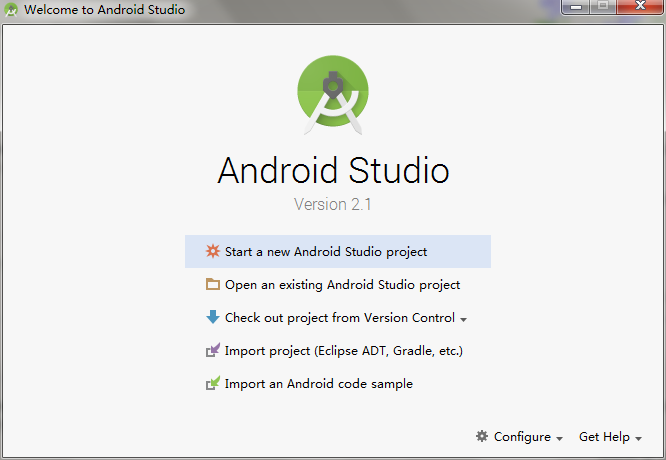
Task: Start a new Android Studio project
Action: (338, 251)
